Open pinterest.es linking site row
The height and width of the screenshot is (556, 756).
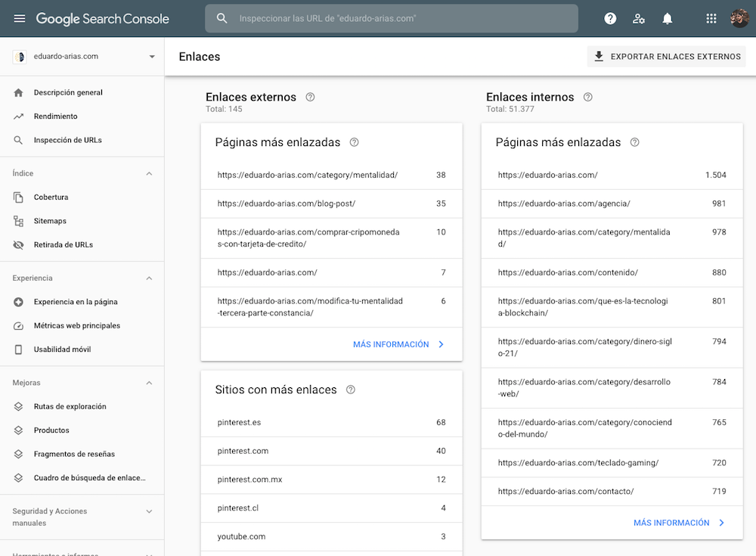tap(332, 422)
